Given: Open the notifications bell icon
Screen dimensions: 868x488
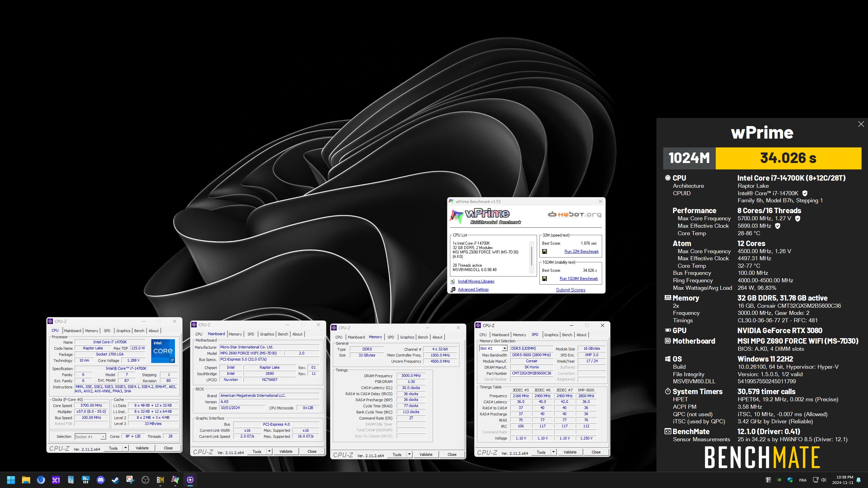Looking at the screenshot, I should tap(859, 480).
